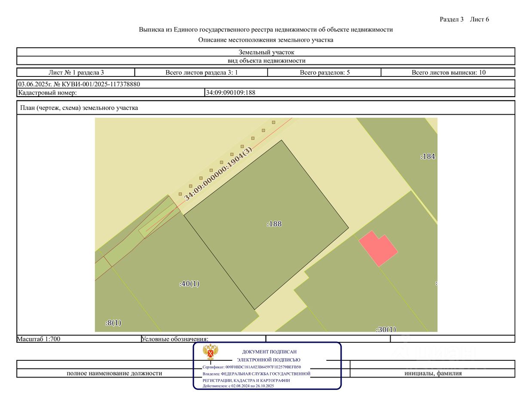Click the ':40(1)' parcel label on the plan
Screen dimensions: 532x411
tap(189, 284)
